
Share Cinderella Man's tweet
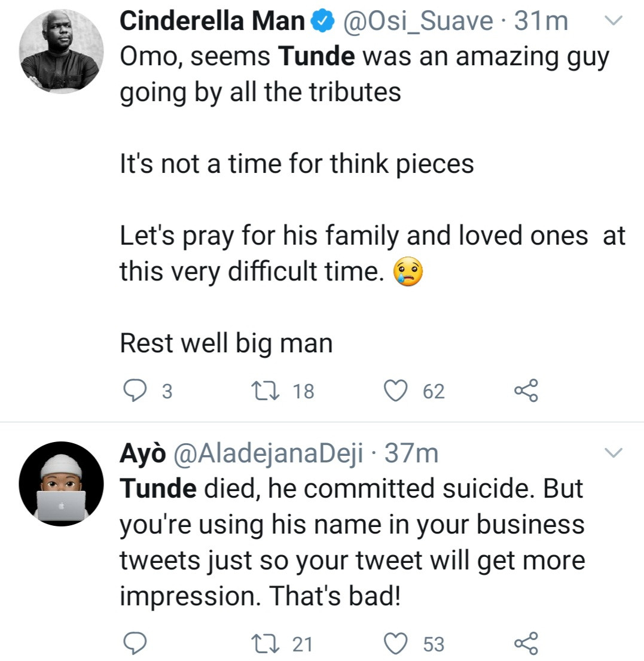click(526, 391)
